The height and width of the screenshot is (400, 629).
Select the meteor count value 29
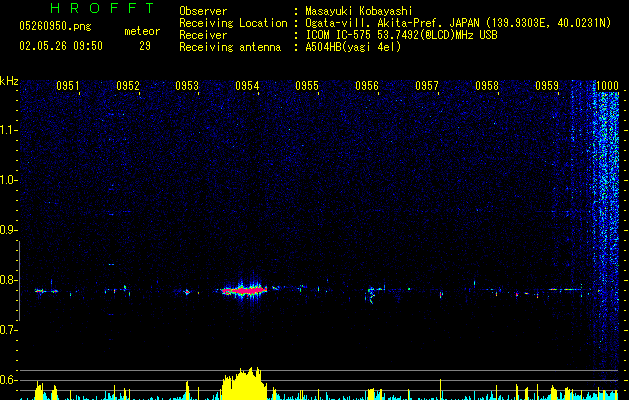pyautogui.click(x=145, y=46)
